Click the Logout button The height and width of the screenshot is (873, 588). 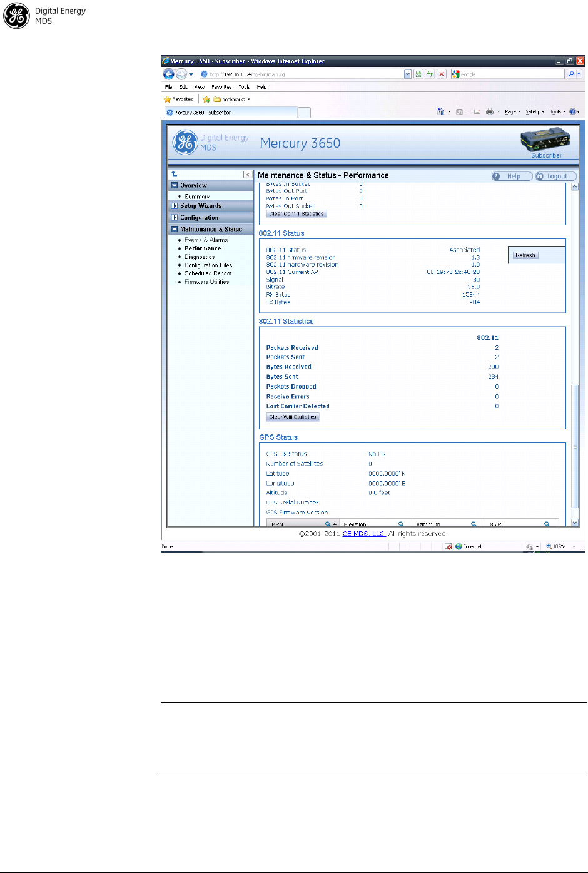(x=555, y=176)
